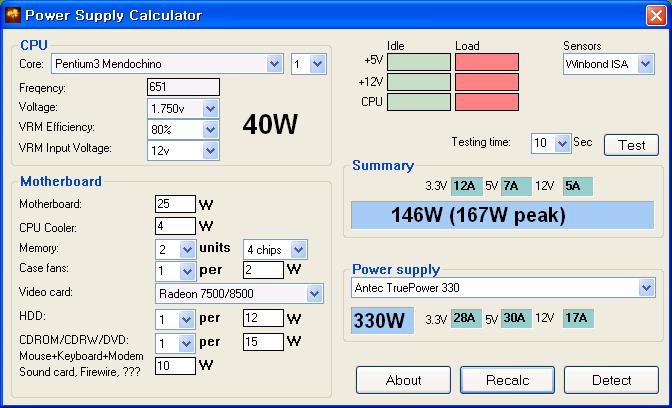Click the power supply 3.3V 28A value
672x408 pixels.
[x=466, y=318]
